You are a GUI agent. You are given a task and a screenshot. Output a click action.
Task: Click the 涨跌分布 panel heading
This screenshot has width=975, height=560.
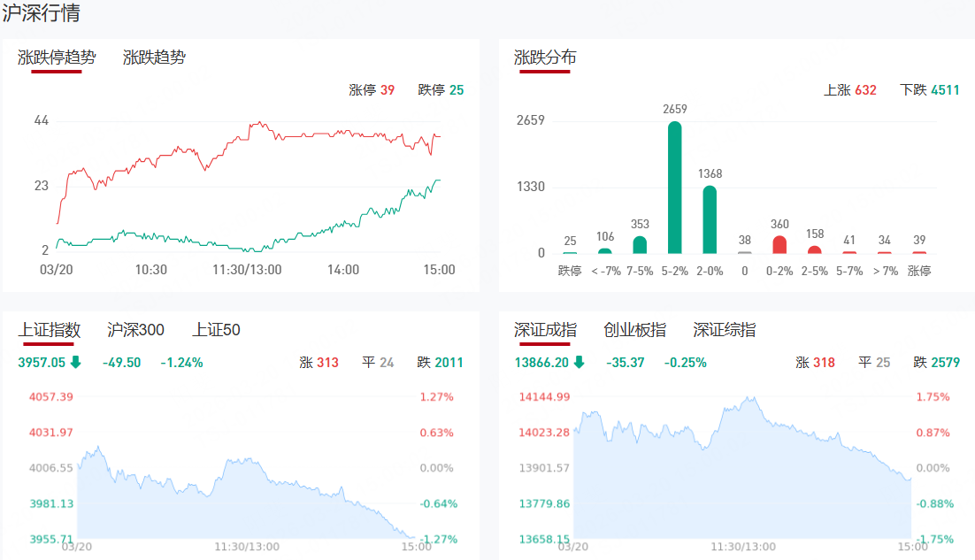click(x=545, y=58)
